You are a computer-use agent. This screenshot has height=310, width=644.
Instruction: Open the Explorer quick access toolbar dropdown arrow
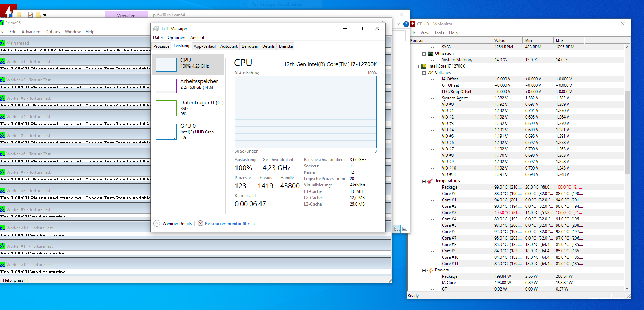tap(45, 15)
